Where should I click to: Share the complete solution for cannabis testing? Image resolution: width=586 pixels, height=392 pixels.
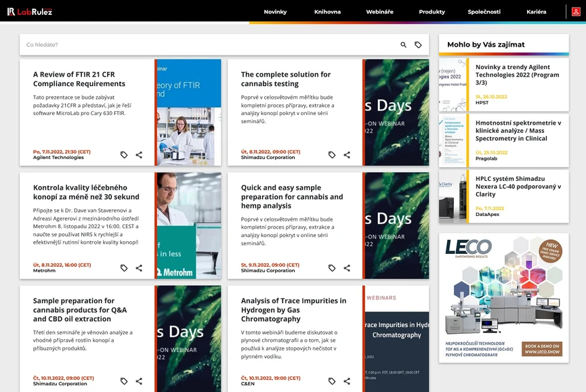(347, 154)
